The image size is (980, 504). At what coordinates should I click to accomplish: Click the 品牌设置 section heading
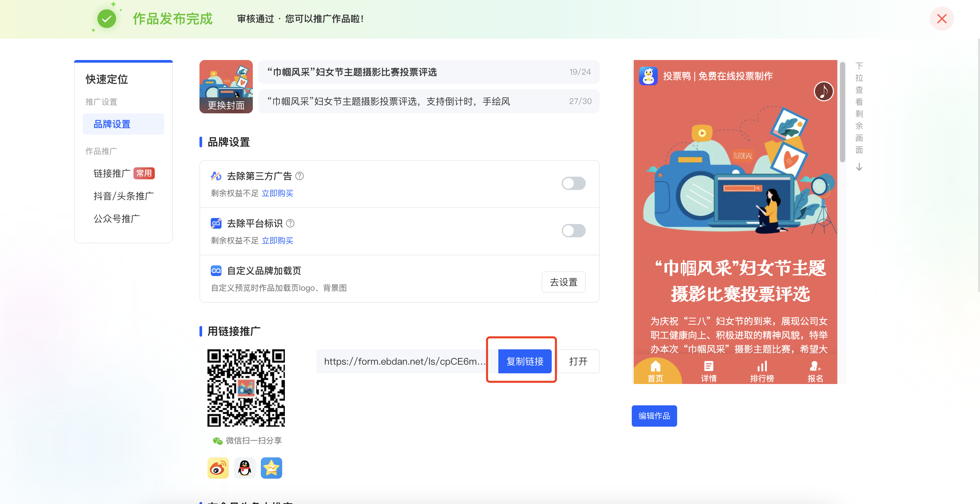[228, 142]
